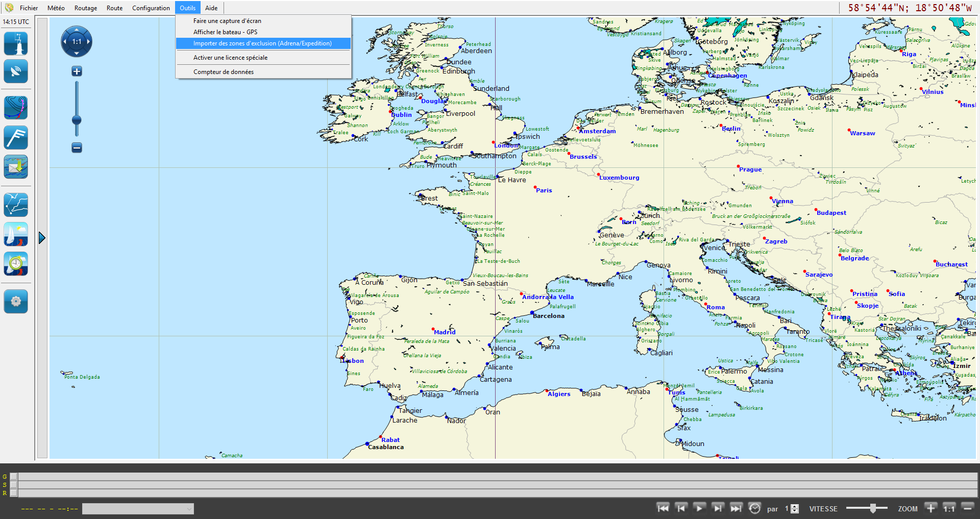Increase the 'par' step stepper value
This screenshot has width=980, height=519.
point(795,506)
